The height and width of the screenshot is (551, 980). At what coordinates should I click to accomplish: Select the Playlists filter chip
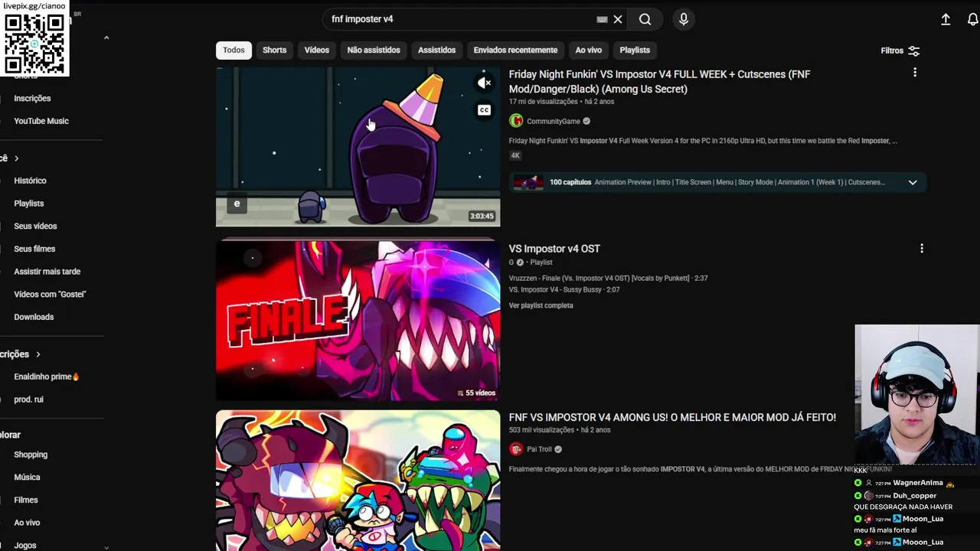(x=635, y=50)
